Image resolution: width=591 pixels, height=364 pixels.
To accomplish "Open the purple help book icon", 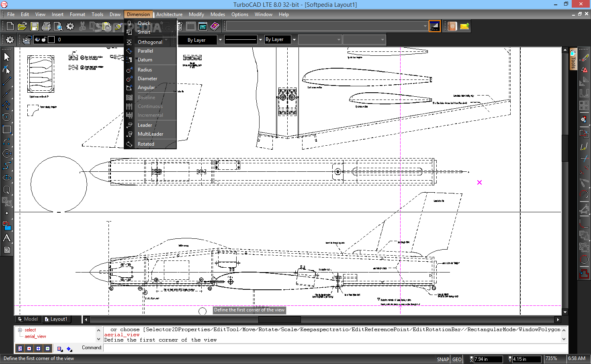I will (215, 26).
